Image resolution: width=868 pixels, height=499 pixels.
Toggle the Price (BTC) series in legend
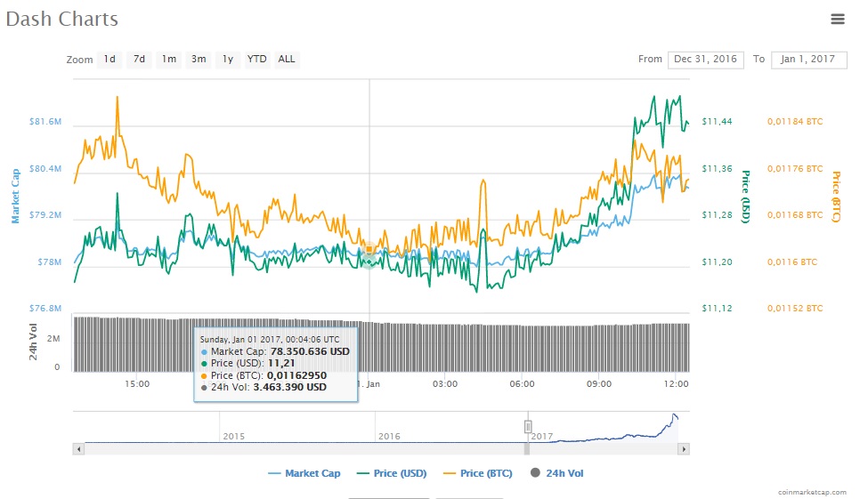(478, 473)
